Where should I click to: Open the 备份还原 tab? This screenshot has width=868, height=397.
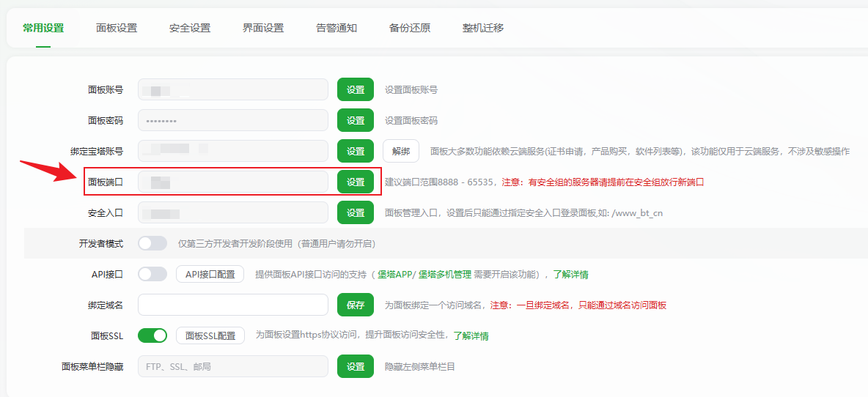410,28
